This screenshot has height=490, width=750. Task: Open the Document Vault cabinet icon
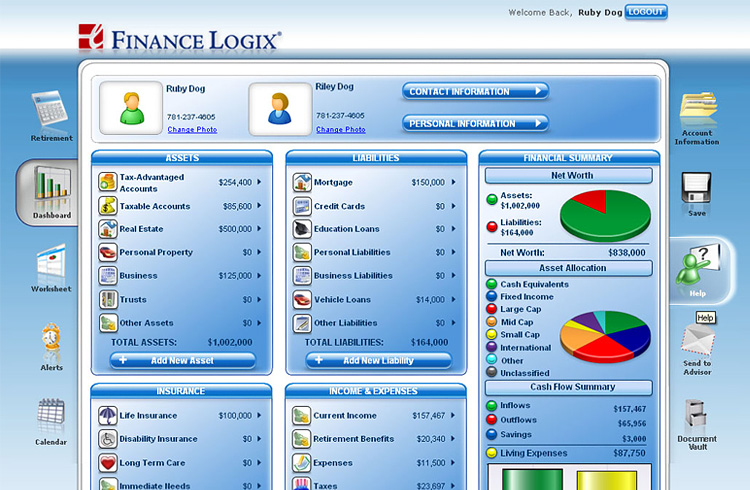tap(695, 414)
